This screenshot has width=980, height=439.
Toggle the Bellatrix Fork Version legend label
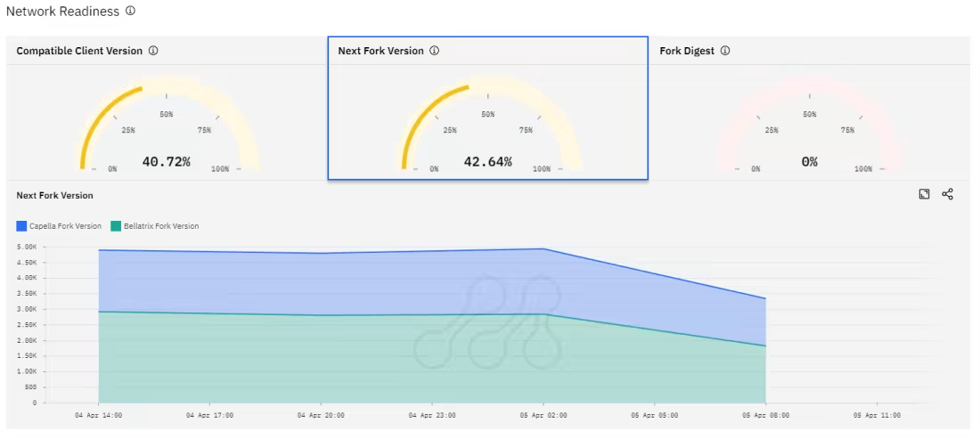[x=161, y=226]
